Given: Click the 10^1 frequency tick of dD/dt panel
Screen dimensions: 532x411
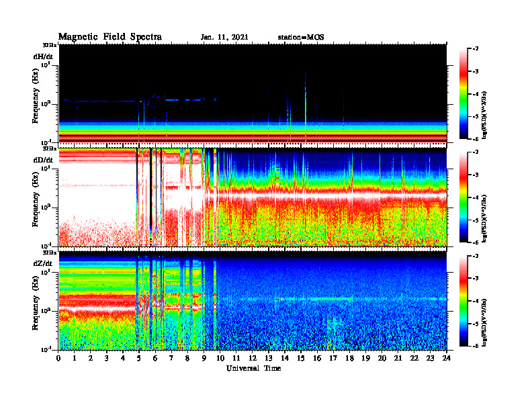Looking at the screenshot, I should coord(46,169).
